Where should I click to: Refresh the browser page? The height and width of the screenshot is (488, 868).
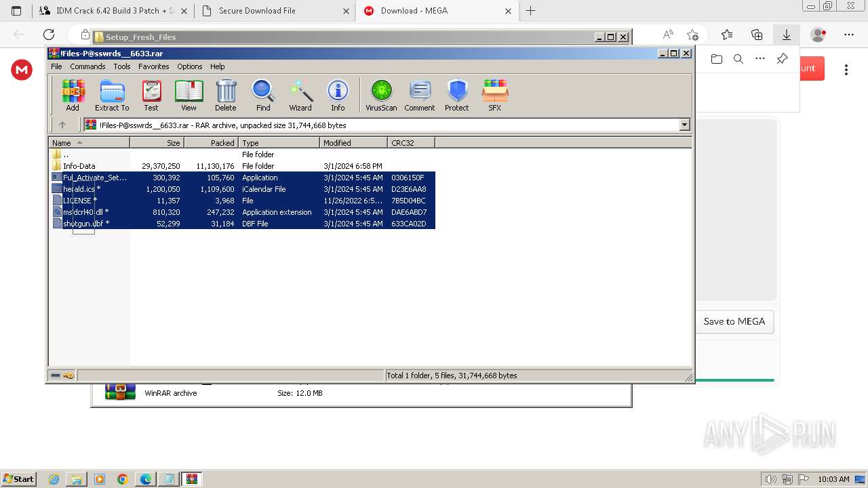pyautogui.click(x=49, y=35)
